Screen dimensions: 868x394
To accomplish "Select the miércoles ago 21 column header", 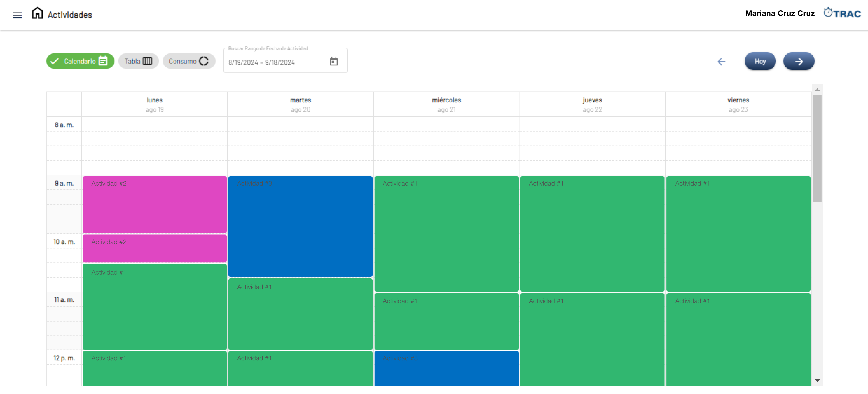I will [x=446, y=104].
